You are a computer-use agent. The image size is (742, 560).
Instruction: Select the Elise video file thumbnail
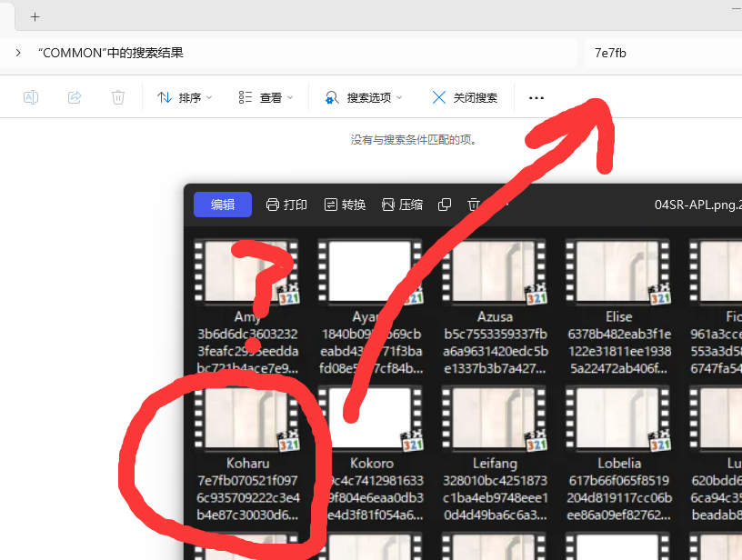618,272
